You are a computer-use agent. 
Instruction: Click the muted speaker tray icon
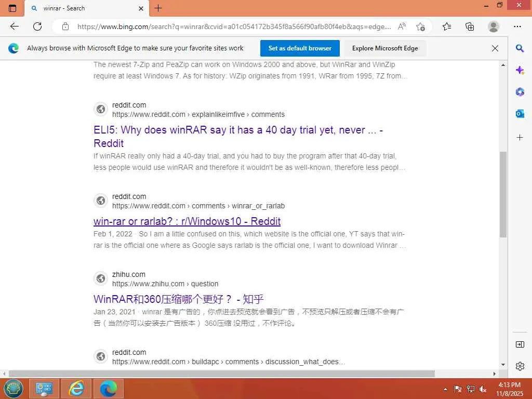[483, 389]
